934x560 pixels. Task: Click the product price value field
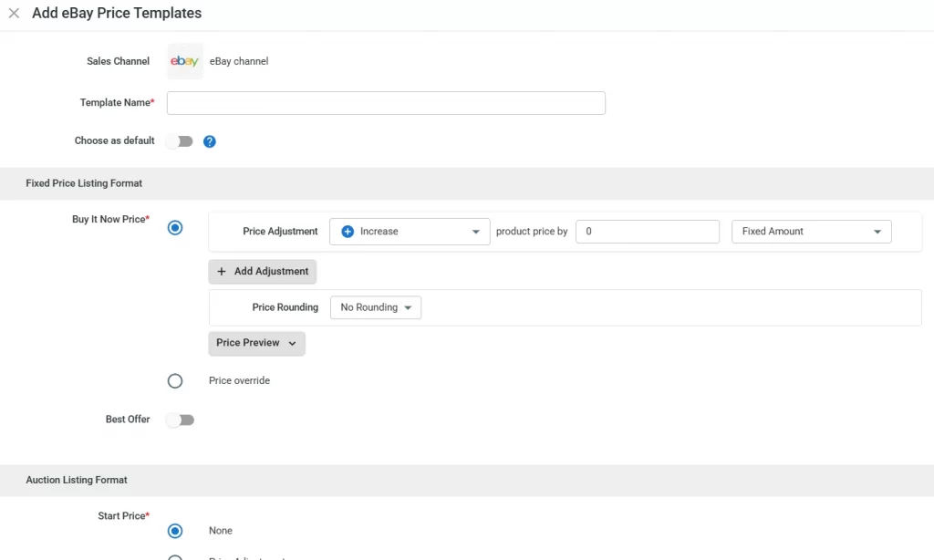point(647,232)
